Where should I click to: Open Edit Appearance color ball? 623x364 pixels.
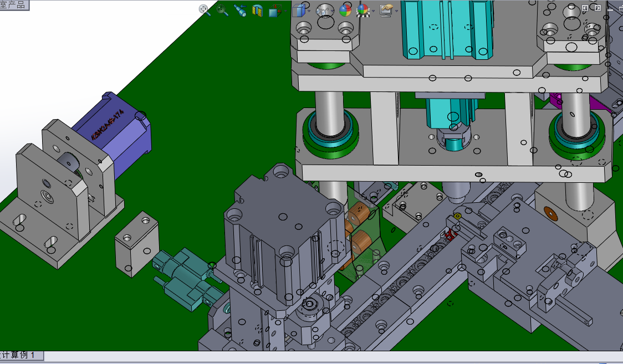click(x=345, y=11)
